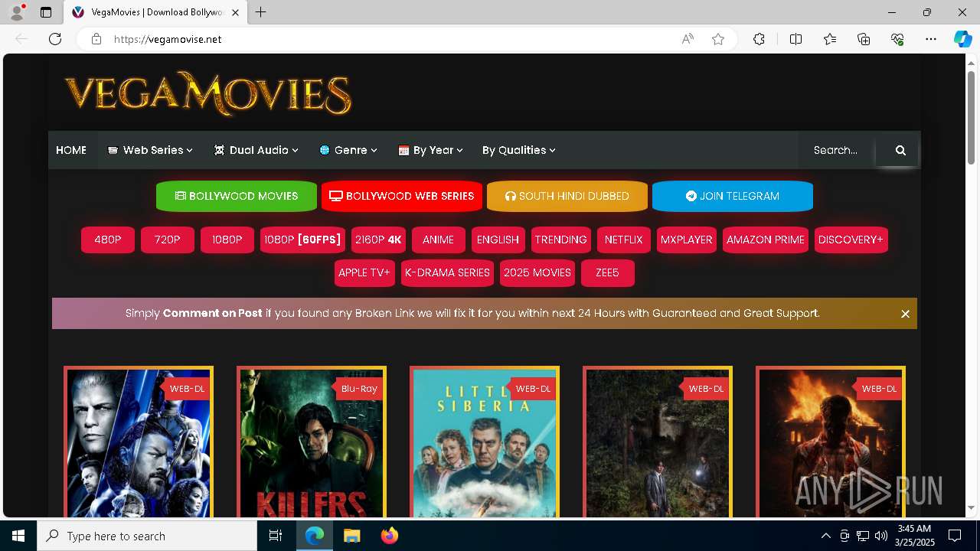Close the VegaMovies browser tab
Viewport: 980px width, 551px height.
click(x=235, y=12)
